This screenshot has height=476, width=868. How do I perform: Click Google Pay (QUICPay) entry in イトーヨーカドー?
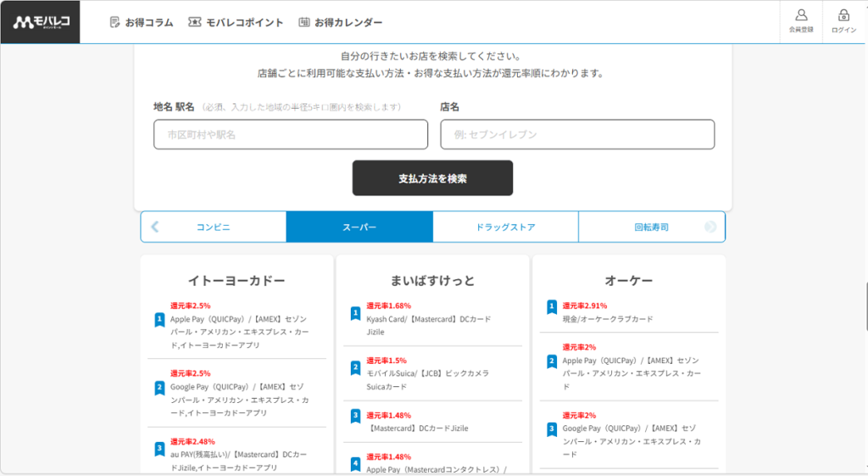click(240, 400)
